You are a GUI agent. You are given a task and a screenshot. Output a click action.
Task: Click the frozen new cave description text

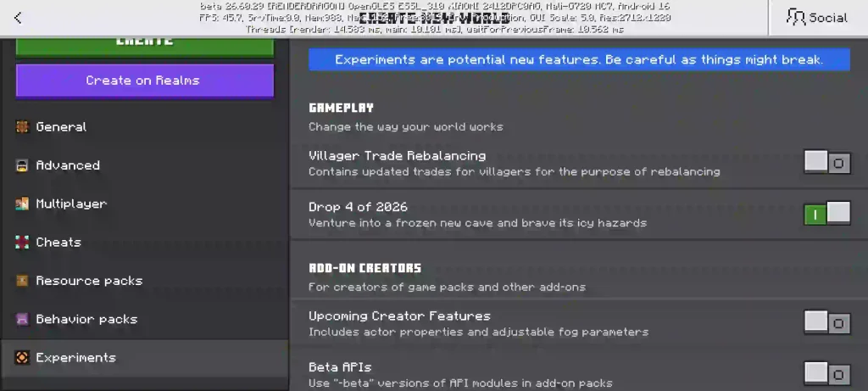tap(477, 223)
